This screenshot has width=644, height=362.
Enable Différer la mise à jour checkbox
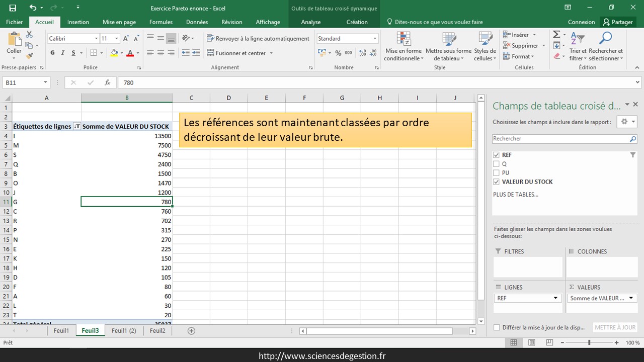pos(497,327)
